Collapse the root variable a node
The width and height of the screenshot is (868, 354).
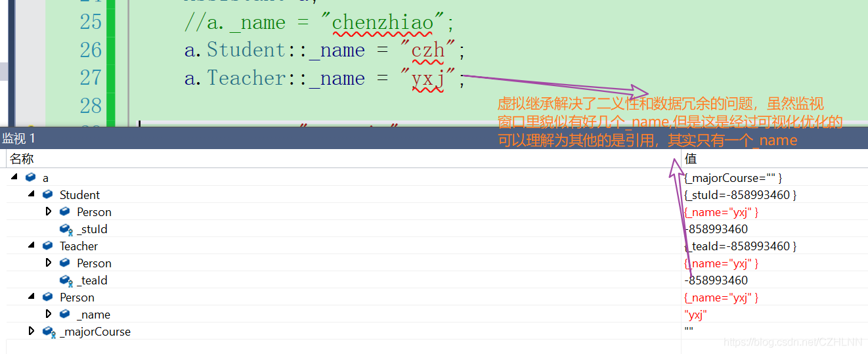tap(14, 177)
